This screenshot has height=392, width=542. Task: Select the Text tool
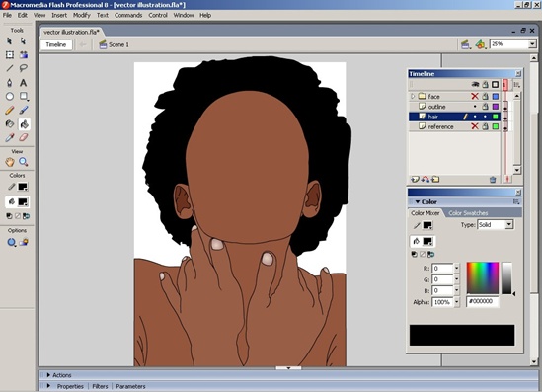click(23, 82)
